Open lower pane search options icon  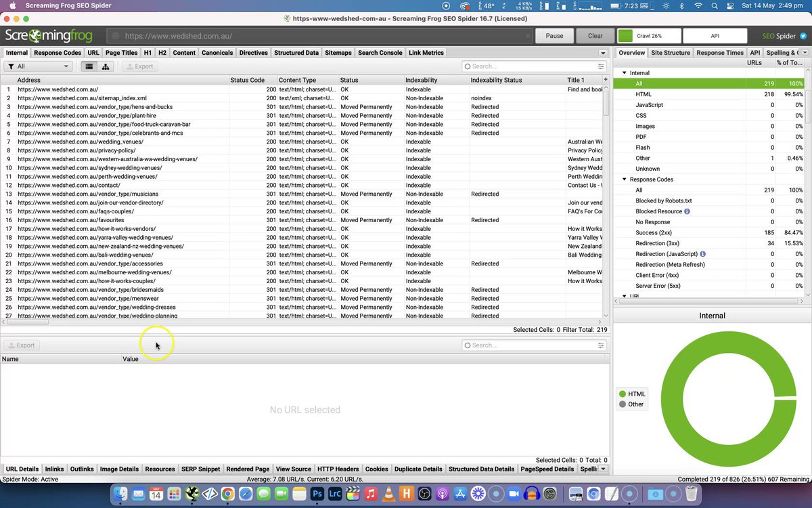pyautogui.click(x=601, y=345)
